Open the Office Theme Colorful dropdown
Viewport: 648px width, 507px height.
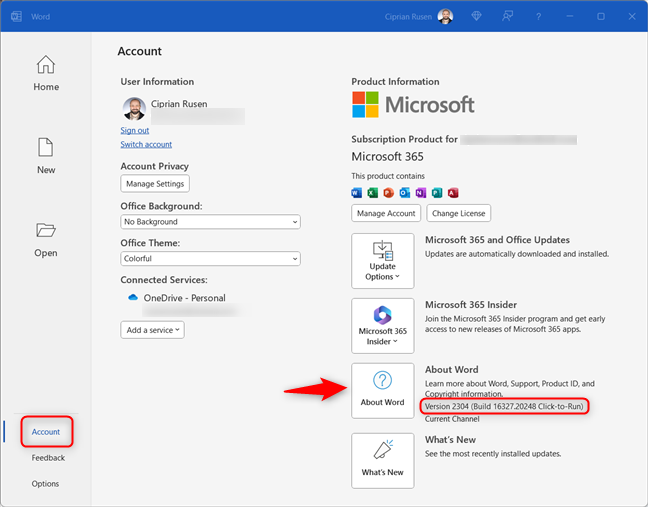[210, 259]
